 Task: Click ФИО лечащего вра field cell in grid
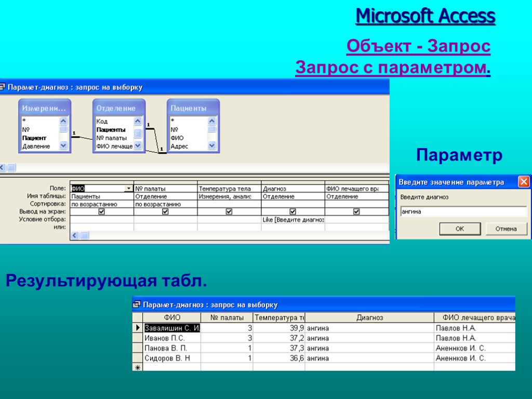(356, 188)
